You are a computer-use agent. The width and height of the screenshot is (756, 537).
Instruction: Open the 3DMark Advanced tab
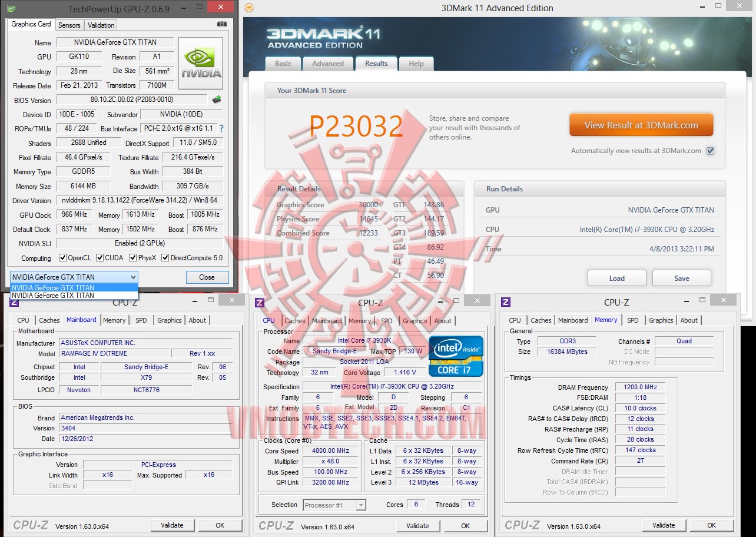(x=328, y=64)
